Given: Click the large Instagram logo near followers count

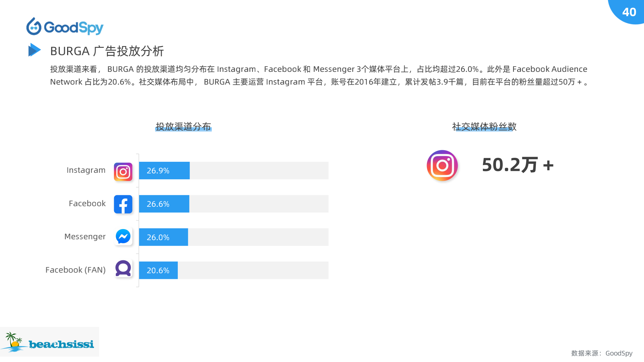Looking at the screenshot, I should 442,165.
